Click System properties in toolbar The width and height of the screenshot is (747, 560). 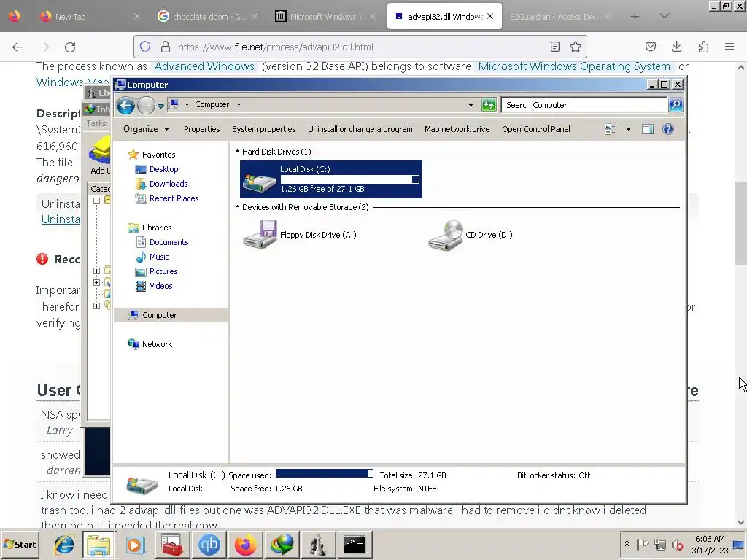(264, 129)
